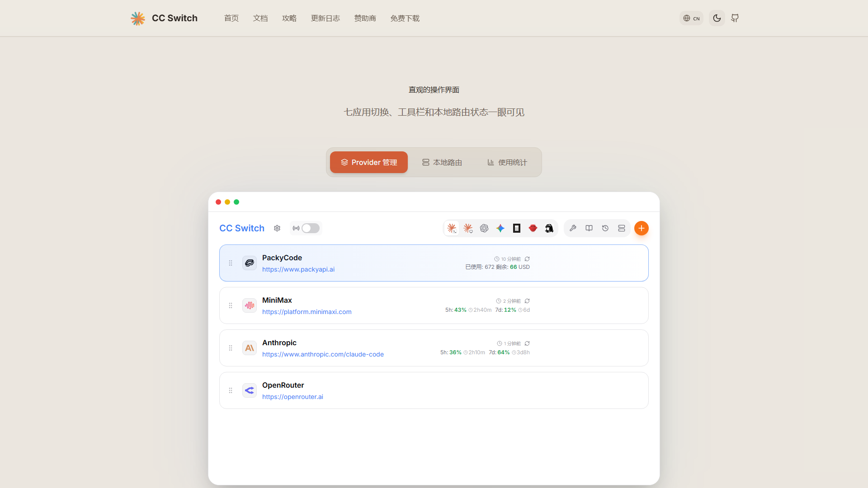Grab the MiniMax drag handle
Screen dimensions: 868x488
(x=231, y=305)
